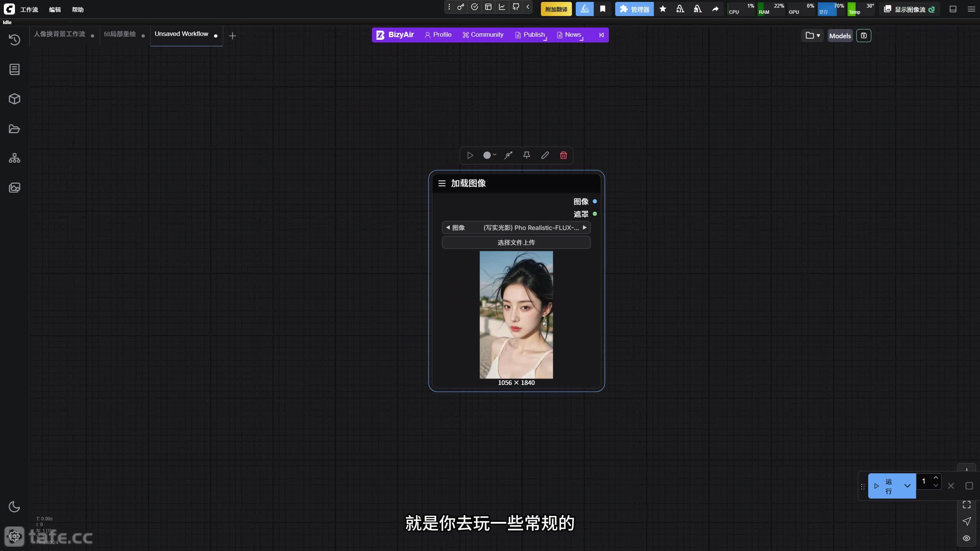Click the portrait image preview thumbnail

pyautogui.click(x=516, y=315)
